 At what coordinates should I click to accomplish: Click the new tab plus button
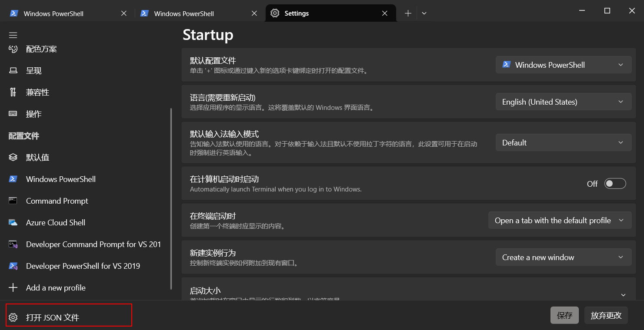click(408, 13)
